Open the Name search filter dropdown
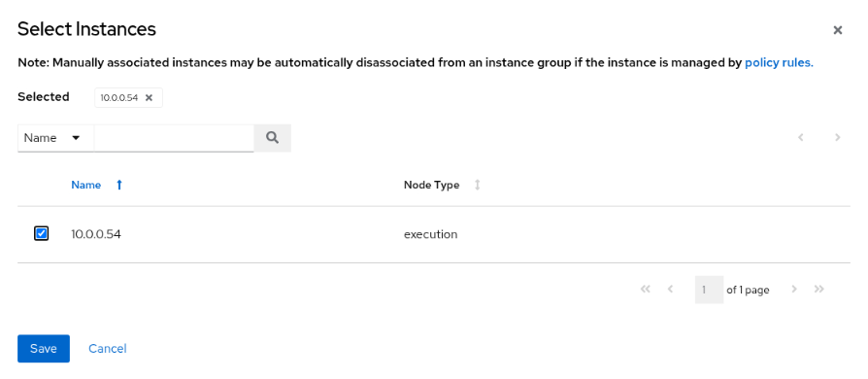This screenshot has height=379, width=868. (x=56, y=138)
